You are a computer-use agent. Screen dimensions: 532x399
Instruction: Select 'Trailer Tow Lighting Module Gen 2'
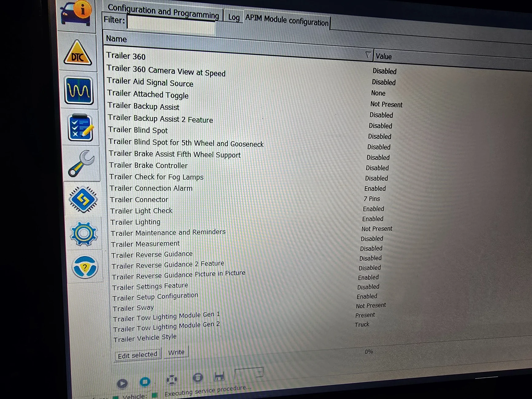(166, 327)
